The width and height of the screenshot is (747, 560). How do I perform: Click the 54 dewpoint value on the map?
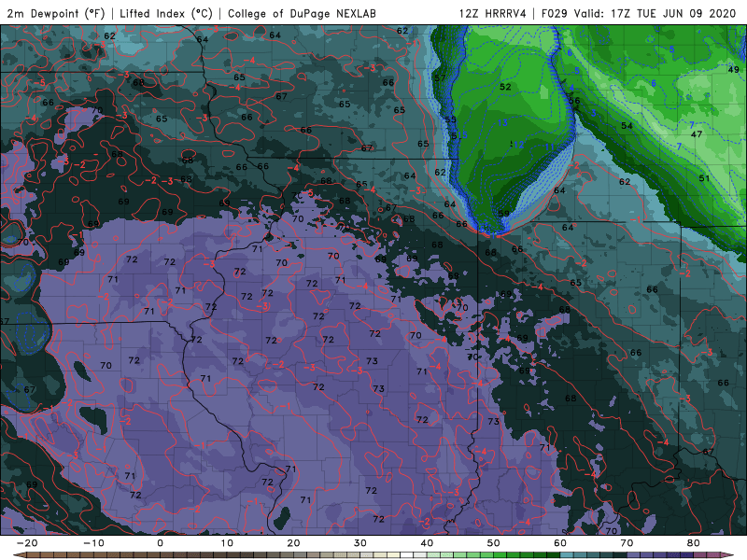click(x=627, y=126)
